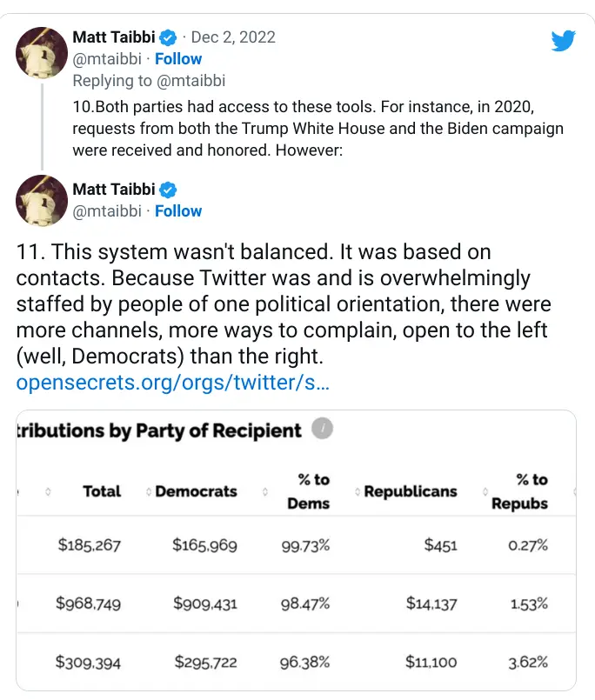Open second tweet's baseball avatar
Screen dimensions: 595x700
click(x=42, y=201)
